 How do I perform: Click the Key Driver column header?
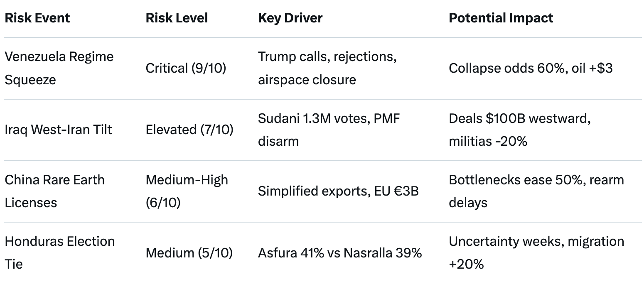pos(290,18)
